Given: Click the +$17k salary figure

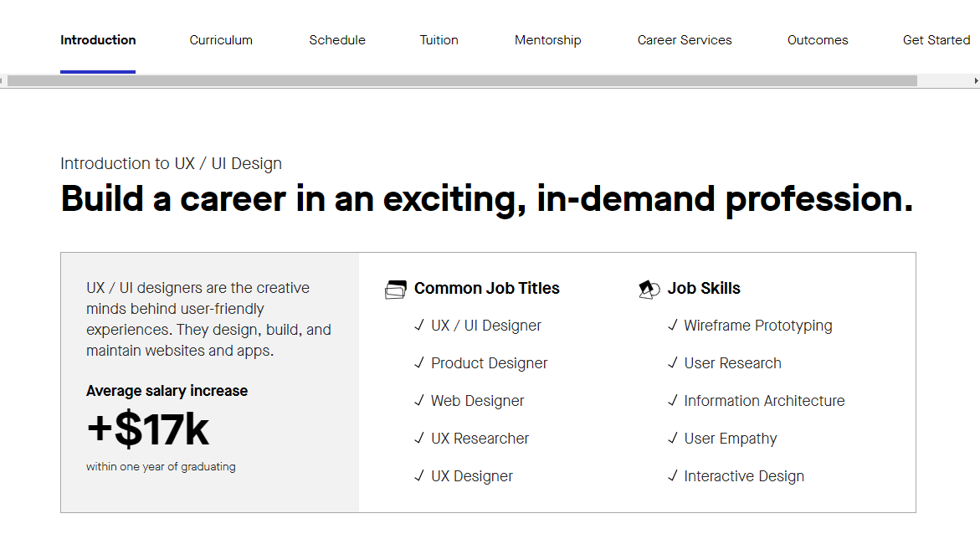Looking at the screenshot, I should [x=147, y=429].
